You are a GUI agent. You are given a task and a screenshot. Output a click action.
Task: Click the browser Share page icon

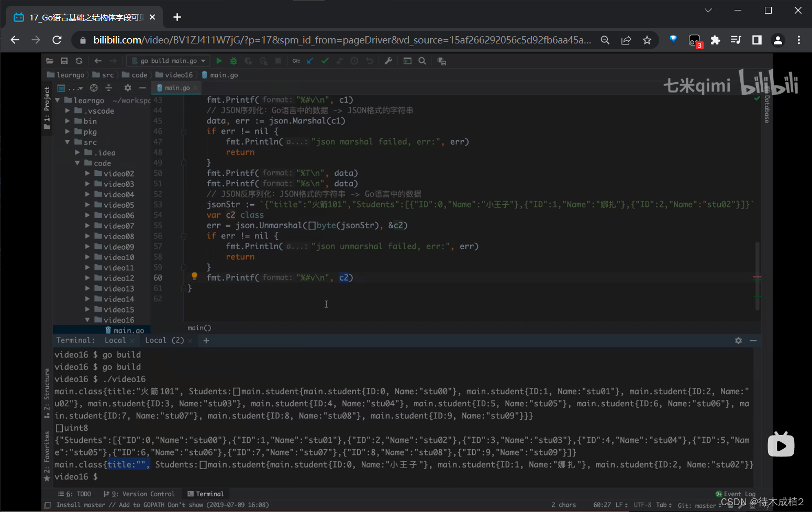click(626, 40)
